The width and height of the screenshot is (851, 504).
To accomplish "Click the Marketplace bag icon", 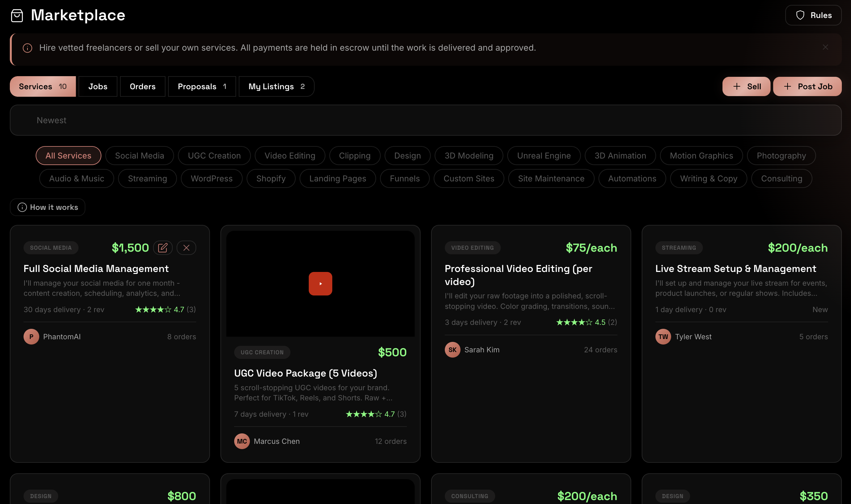I will coord(17,15).
